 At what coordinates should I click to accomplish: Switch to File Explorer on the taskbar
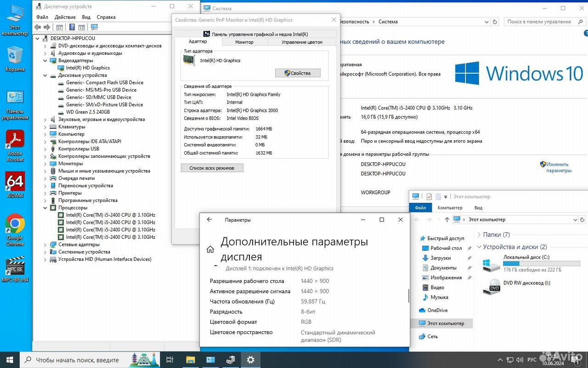(x=191, y=360)
